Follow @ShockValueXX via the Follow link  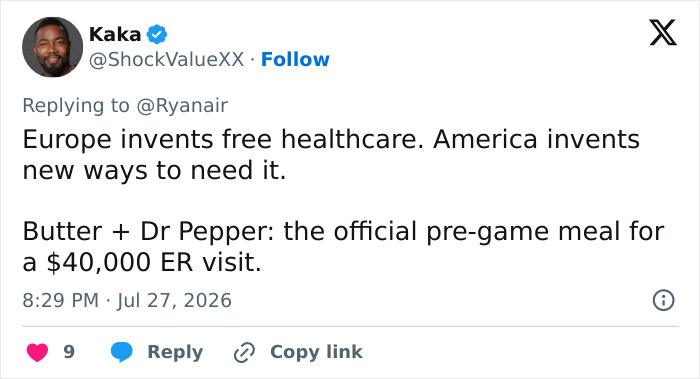(295, 59)
